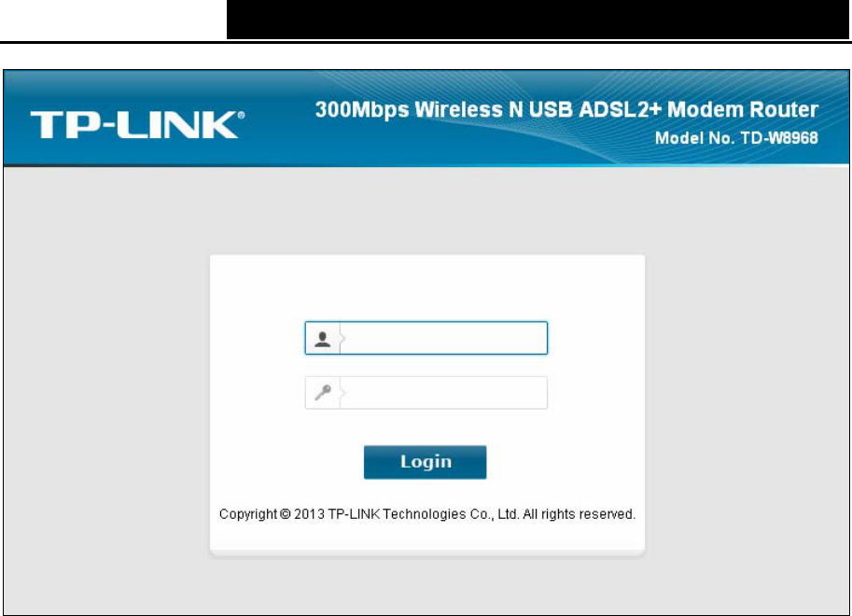Click the registered trademark symbol beside TP-LINK
The width and height of the screenshot is (852, 616).
[x=242, y=115]
